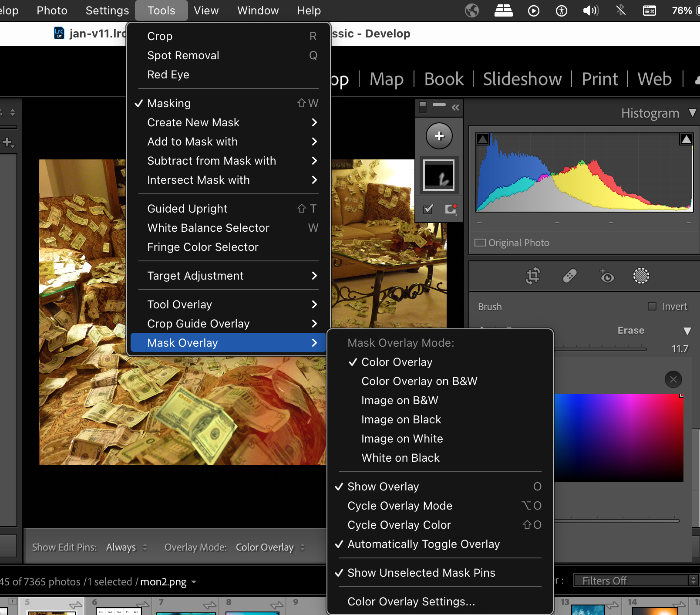Viewport: 700px width, 615px height.
Task: Toggle shadow clipping indicator in histogram
Action: [483, 139]
